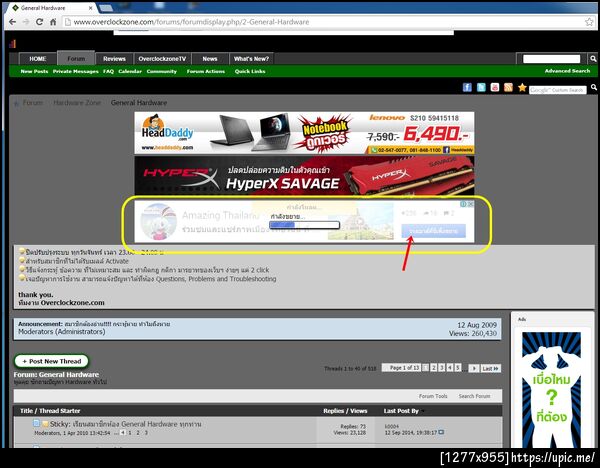Click the blue button in Amazing Thailand ad

pyautogui.click(x=433, y=231)
